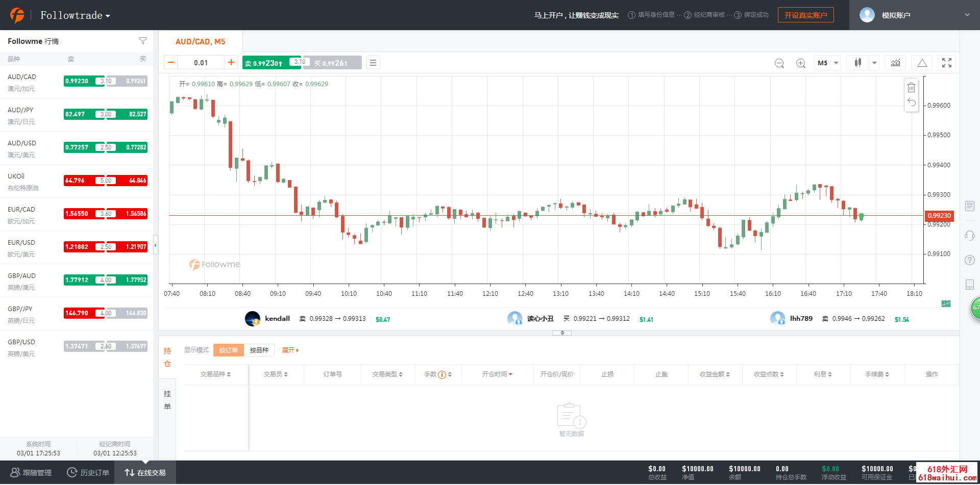Screen dimensions: 980x485
Task: Click the zoom in magnifier icon
Action: coord(801,63)
